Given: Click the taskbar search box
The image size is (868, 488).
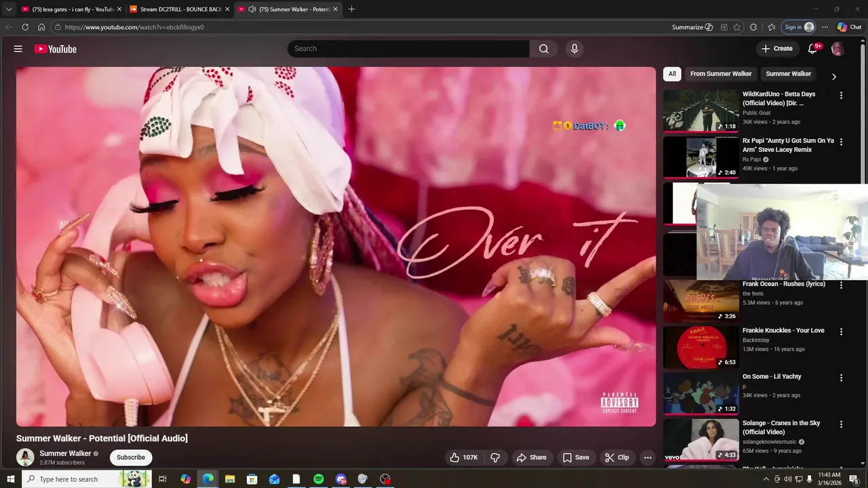Looking at the screenshot, I should tap(87, 479).
